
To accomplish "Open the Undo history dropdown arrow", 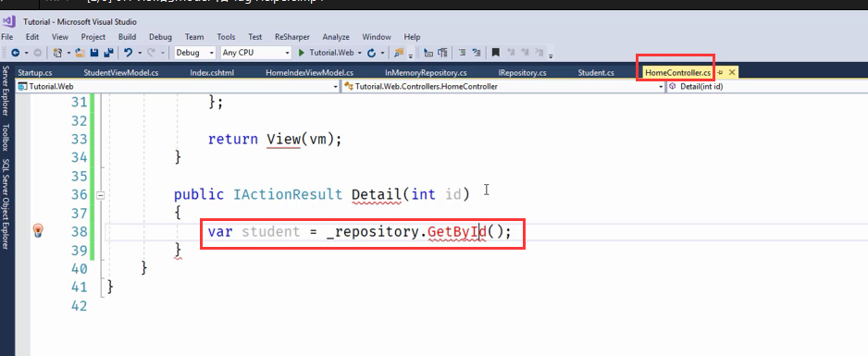I will [x=140, y=53].
